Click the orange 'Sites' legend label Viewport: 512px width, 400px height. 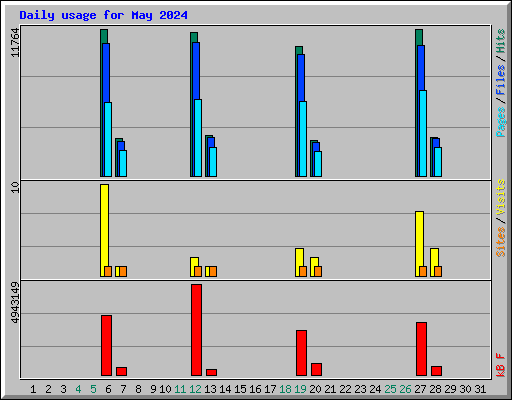(501, 242)
